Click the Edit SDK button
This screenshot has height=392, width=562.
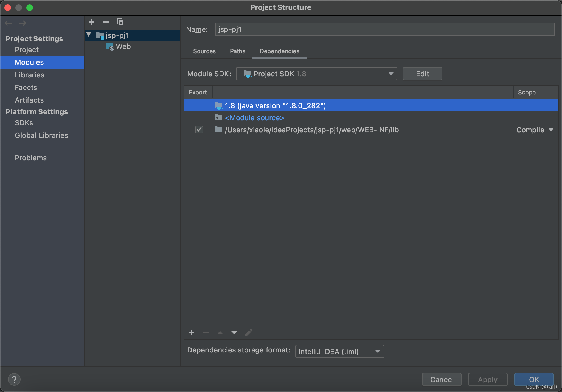click(x=422, y=74)
